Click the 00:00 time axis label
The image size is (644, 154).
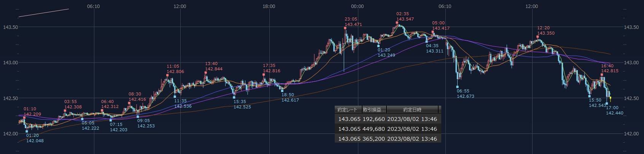tap(357, 6)
